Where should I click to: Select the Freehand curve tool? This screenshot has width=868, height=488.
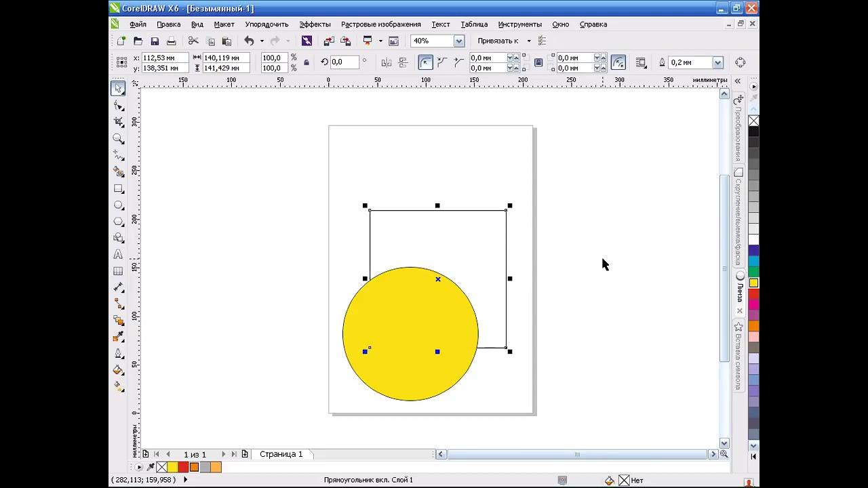pyautogui.click(x=119, y=155)
